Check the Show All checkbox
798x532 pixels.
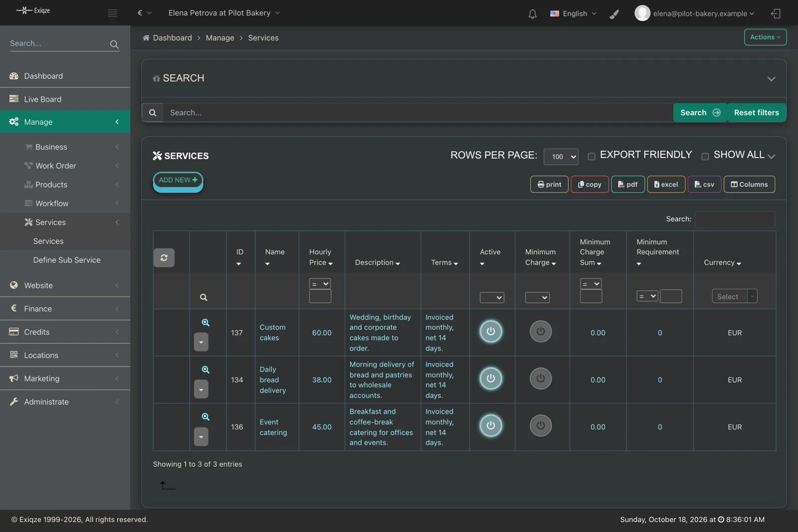(x=705, y=157)
